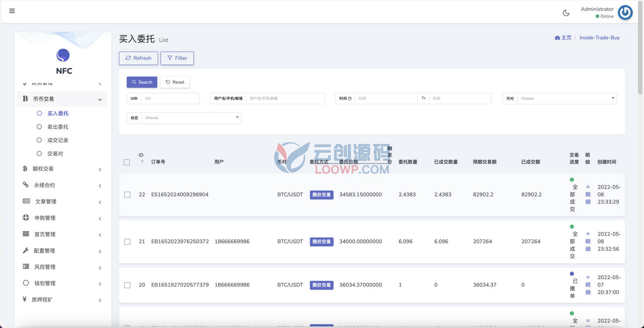This screenshot has width=644, height=328.
Task: Open the 买入委托 menu item
Action: (x=58, y=113)
